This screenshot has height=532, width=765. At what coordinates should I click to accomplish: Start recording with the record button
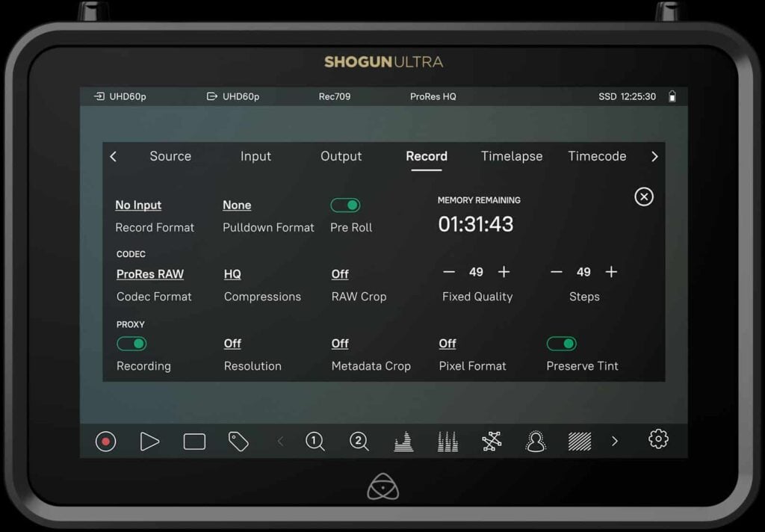105,442
